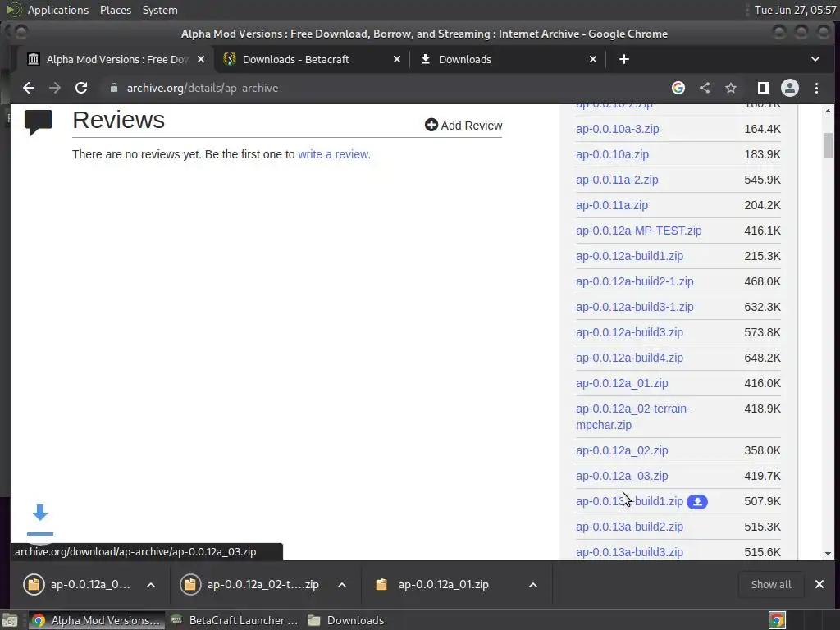Screen dimensions: 840x630
Task: Switch to BetaCraft Launcher in taskbar
Action: [x=234, y=620]
